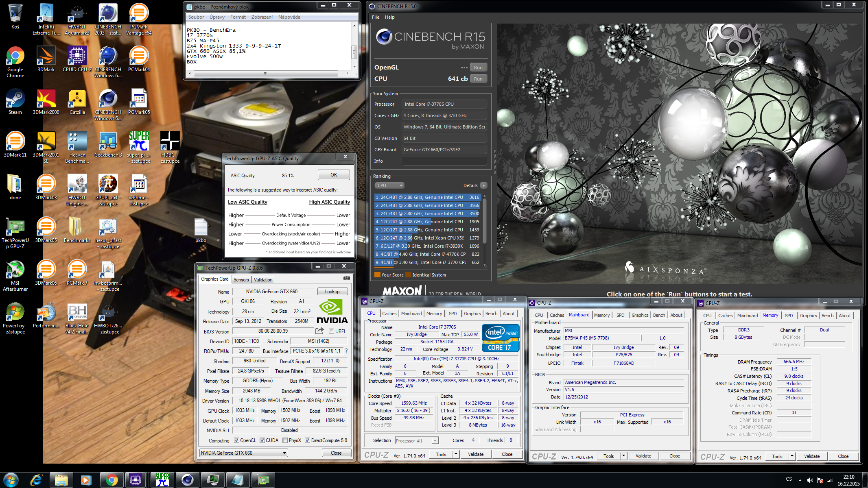Click OK in the ASIC Quality dialog
868x488 pixels.
[334, 175]
